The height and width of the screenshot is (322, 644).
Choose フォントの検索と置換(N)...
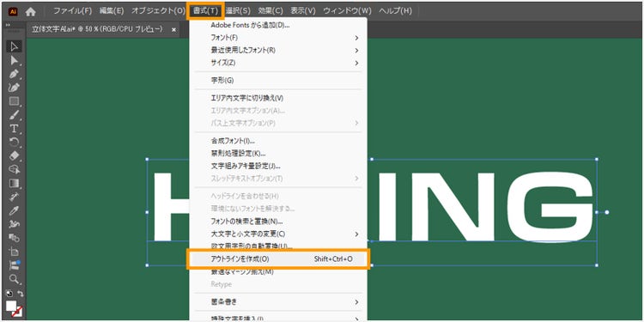click(278, 222)
